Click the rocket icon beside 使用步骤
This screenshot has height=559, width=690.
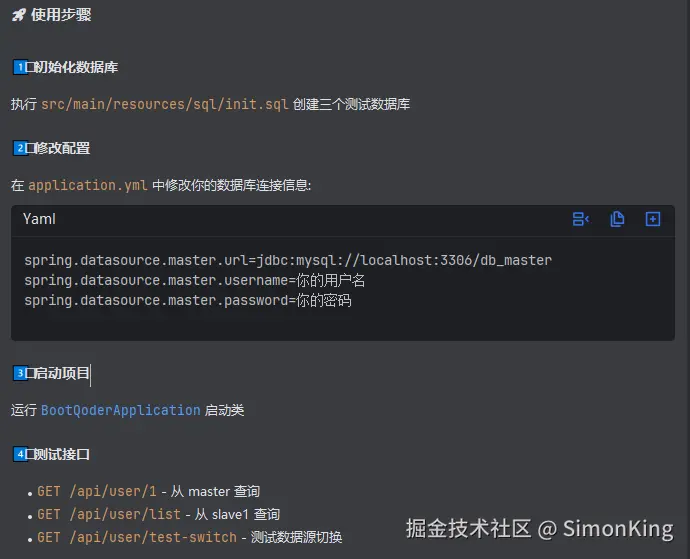[18, 15]
